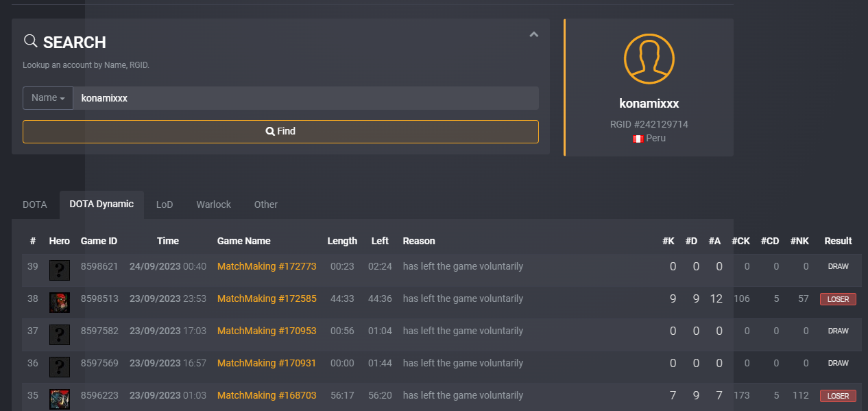Viewport: 868px width, 411px height.
Task: Click the Result column header
Action: coord(838,241)
